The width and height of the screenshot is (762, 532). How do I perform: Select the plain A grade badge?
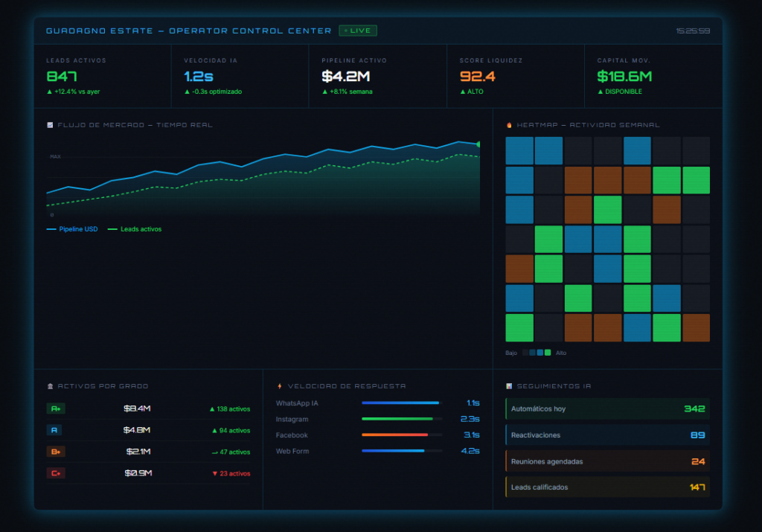point(54,430)
